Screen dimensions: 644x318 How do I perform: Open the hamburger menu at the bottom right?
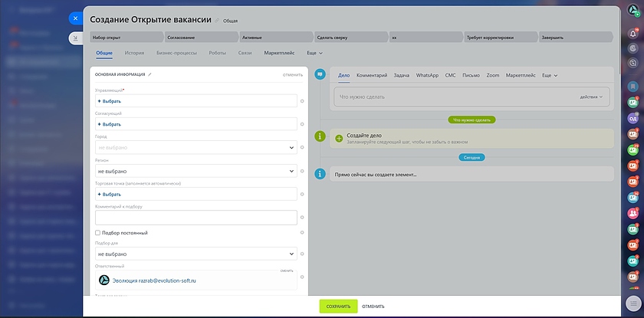(x=632, y=303)
